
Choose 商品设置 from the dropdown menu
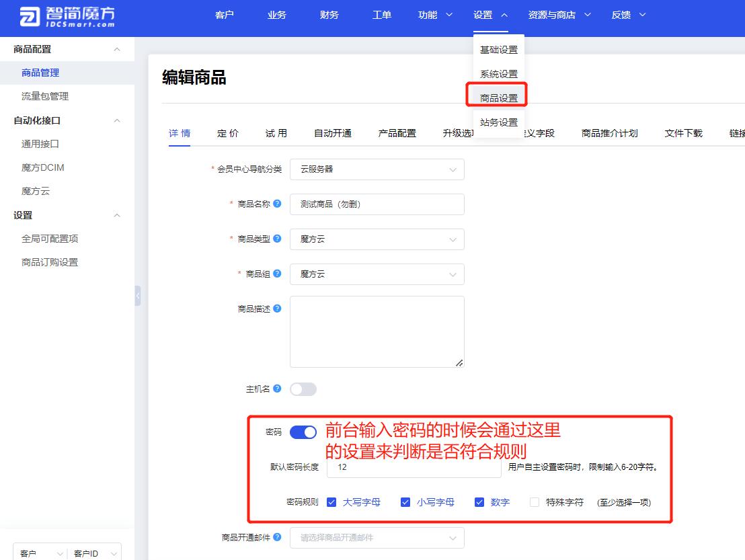pyautogui.click(x=498, y=98)
